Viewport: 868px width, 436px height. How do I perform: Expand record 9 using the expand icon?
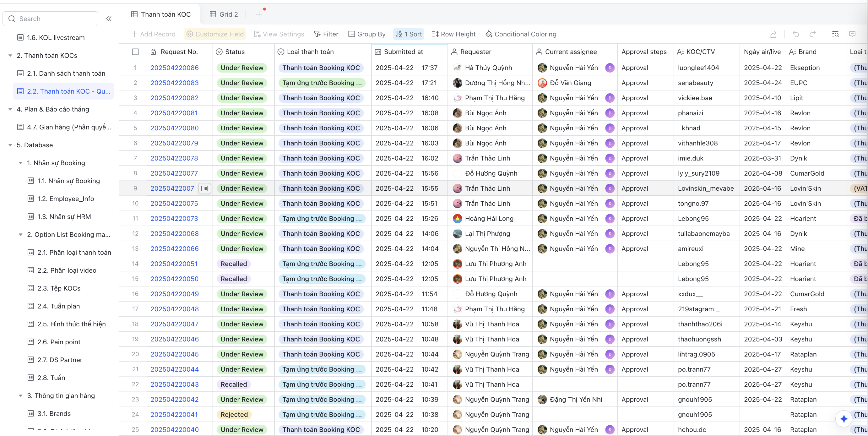click(x=204, y=188)
